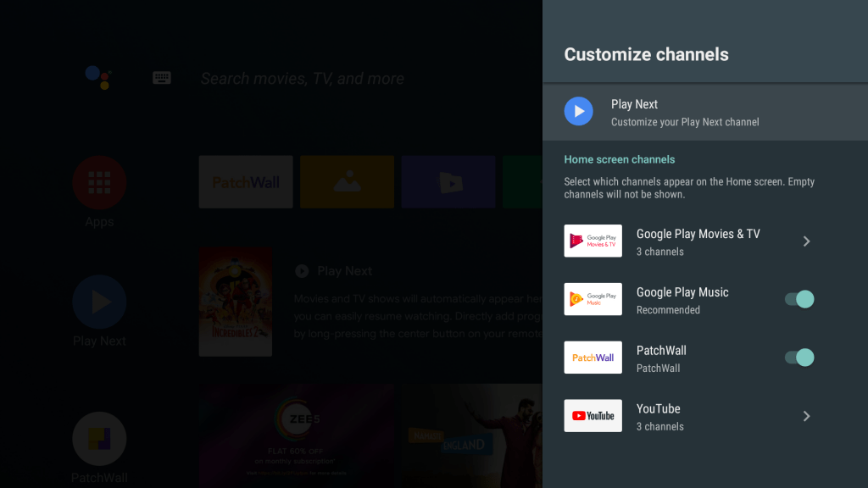Select the PatchWall channel label
The height and width of the screenshot is (488, 868).
point(661,351)
